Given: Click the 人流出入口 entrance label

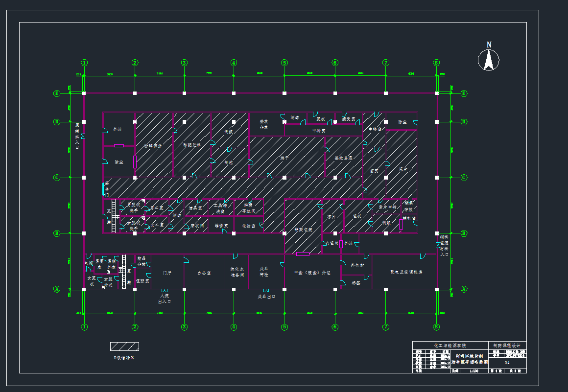Looking at the screenshot, I should pyautogui.click(x=163, y=299).
